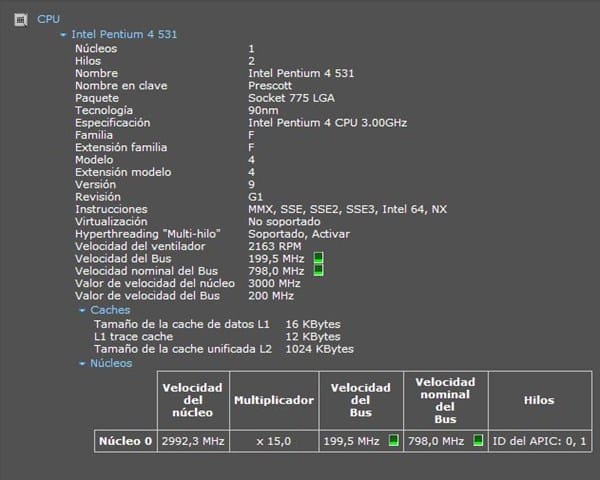Select '16 KBytes' L1 data cache value
Screen dimensions: 600x480
(313, 324)
